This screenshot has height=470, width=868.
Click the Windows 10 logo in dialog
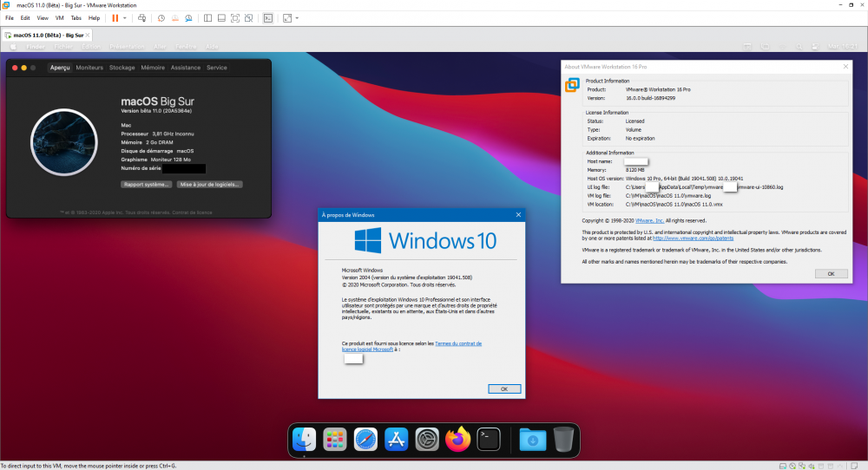(425, 240)
